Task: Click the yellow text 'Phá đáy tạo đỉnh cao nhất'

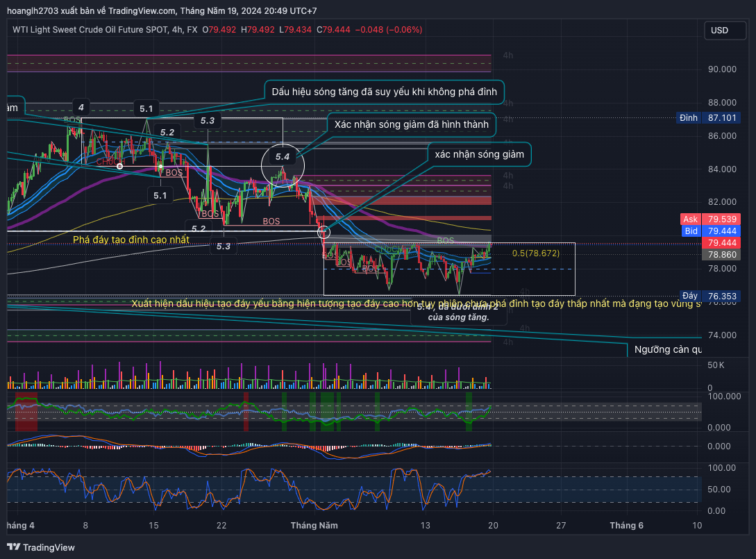Action: tap(131, 240)
